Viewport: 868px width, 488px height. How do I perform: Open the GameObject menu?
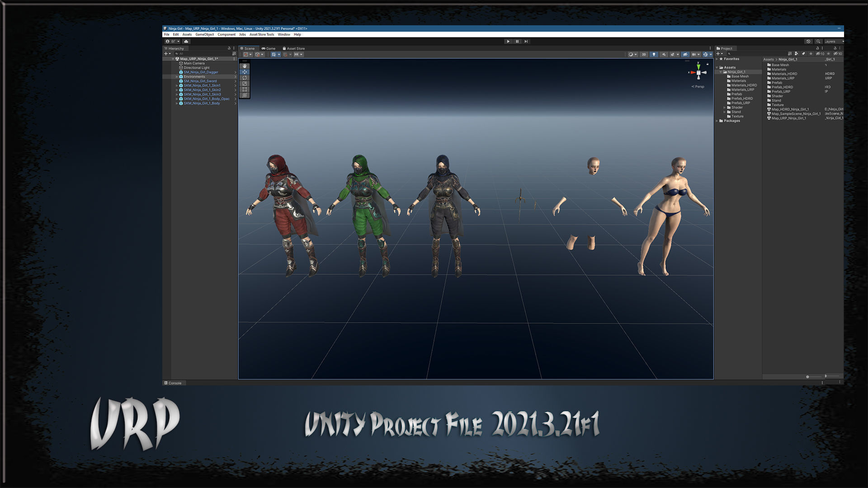(204, 35)
